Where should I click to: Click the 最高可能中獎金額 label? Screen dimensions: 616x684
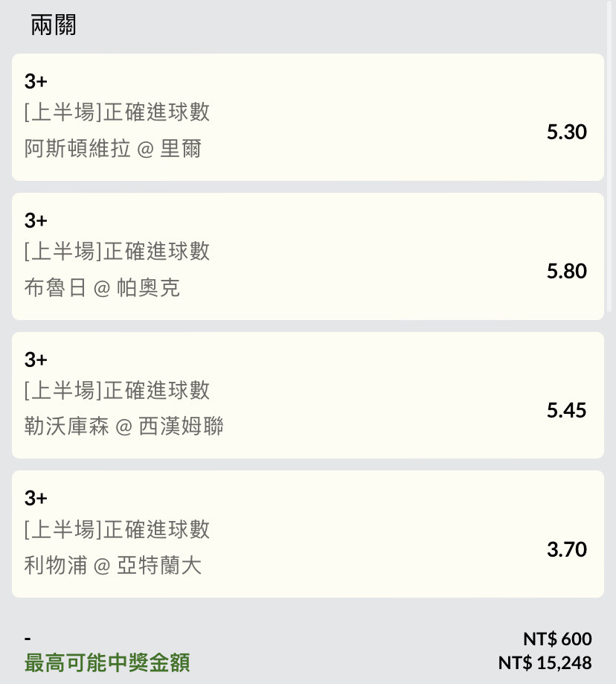107,662
